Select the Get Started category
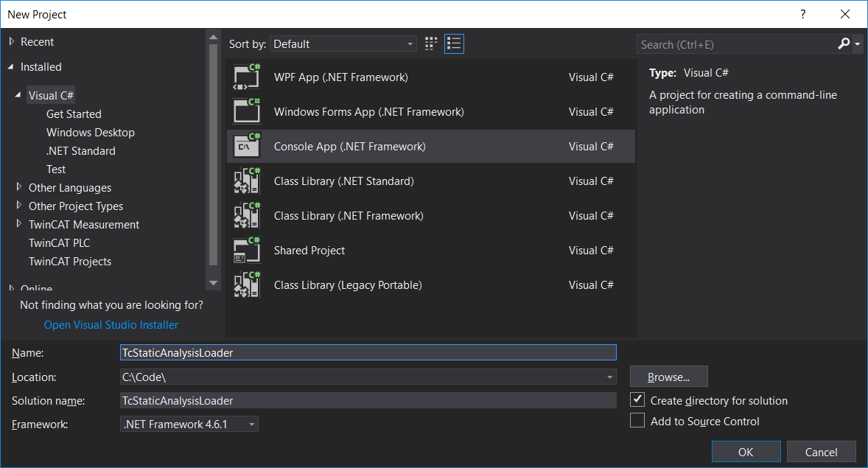Viewport: 868px width, 468px height. (x=74, y=114)
